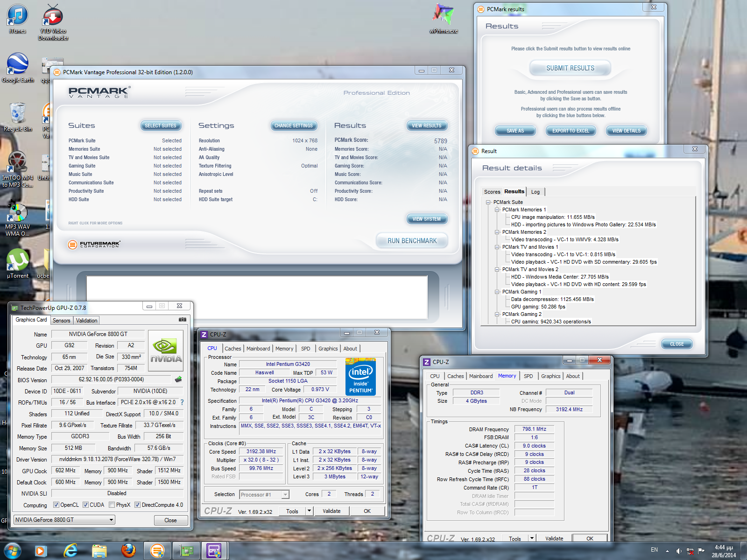Click the PCMark Score value 5789
Screen dimensions: 747x560
440,141
